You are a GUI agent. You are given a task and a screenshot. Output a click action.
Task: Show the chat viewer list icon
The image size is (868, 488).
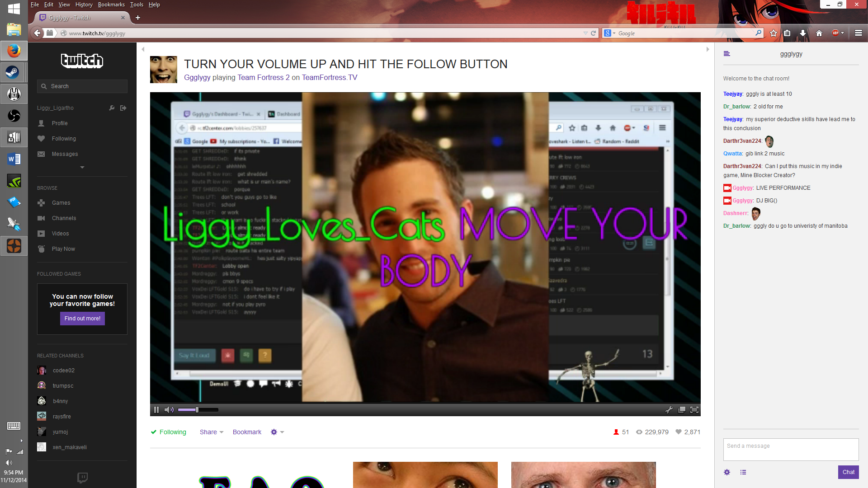pyautogui.click(x=743, y=472)
